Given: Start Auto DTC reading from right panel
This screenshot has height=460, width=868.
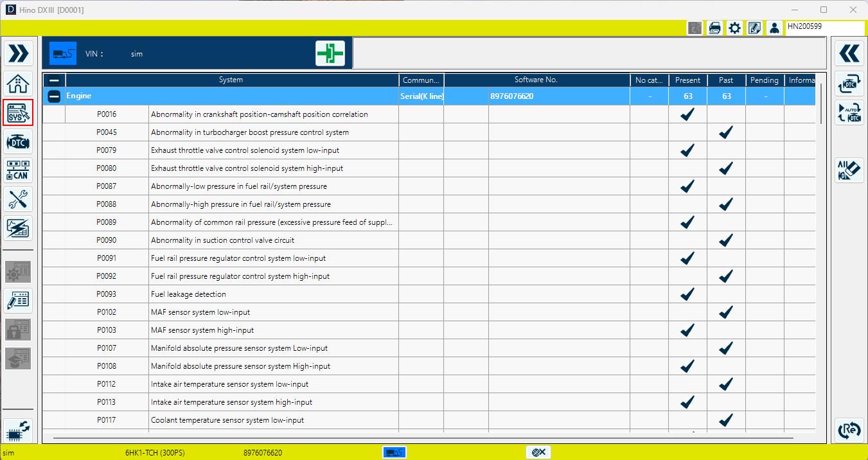Looking at the screenshot, I should pyautogui.click(x=849, y=112).
